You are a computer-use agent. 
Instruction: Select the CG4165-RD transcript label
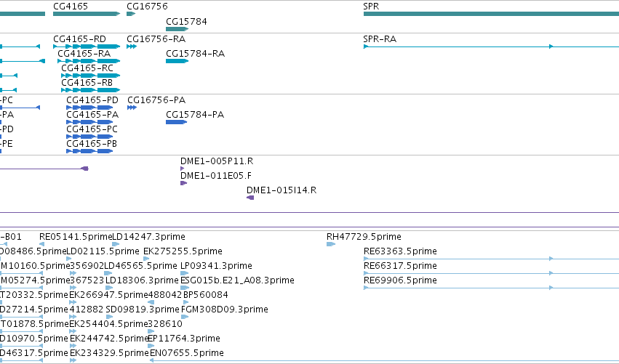tap(80, 39)
